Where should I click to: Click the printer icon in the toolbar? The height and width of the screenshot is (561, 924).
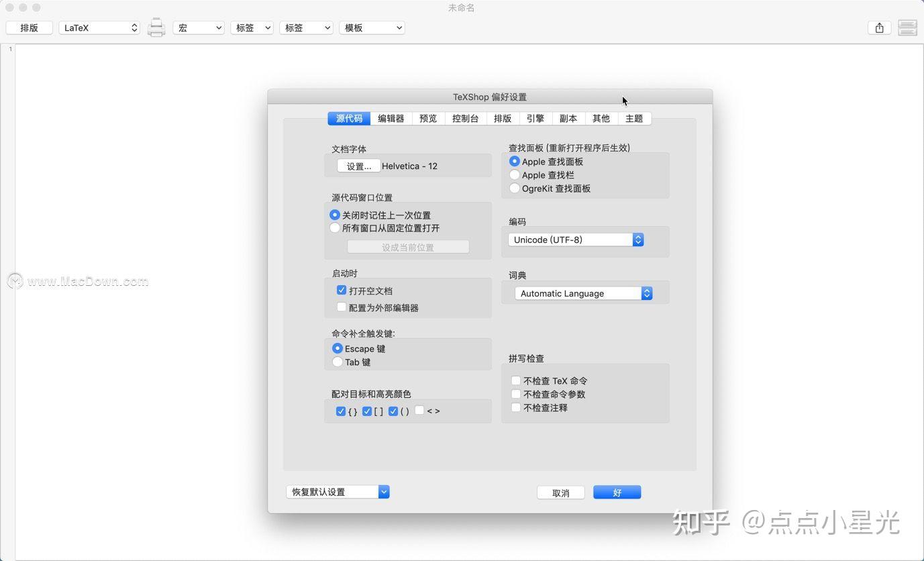coord(156,28)
